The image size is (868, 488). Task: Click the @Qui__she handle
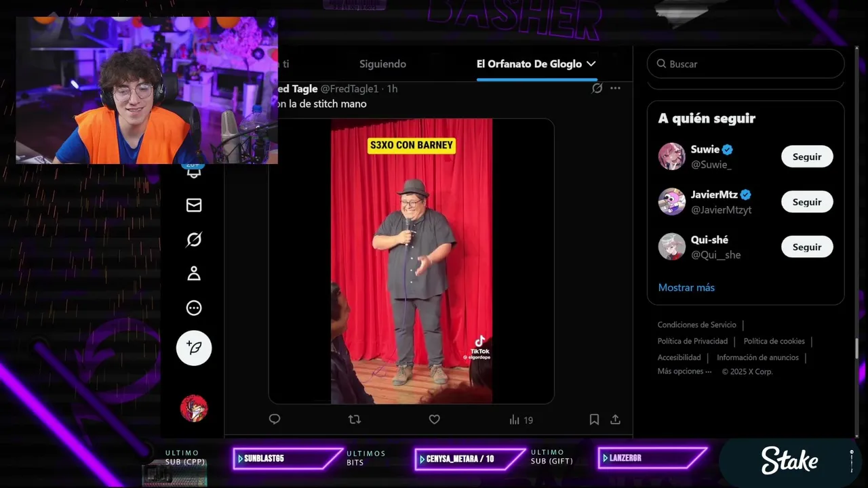tap(715, 255)
